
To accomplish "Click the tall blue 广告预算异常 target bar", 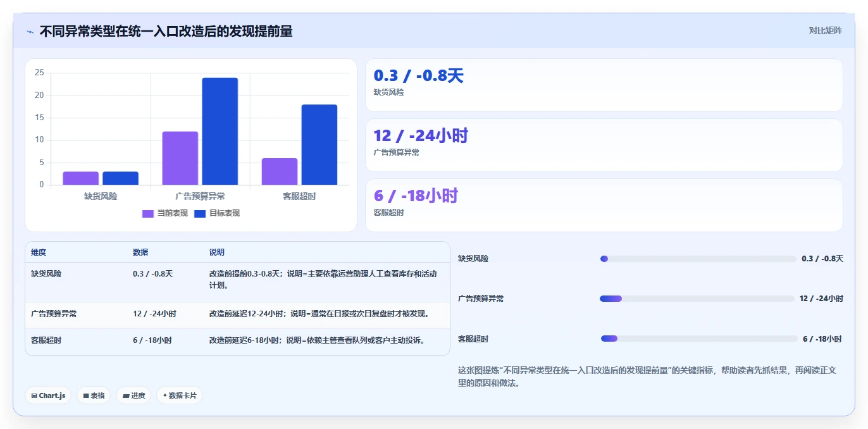I will [220, 132].
